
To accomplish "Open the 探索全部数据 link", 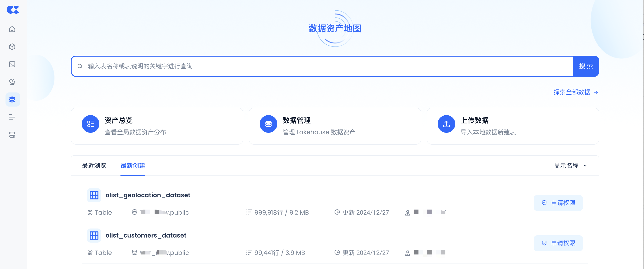I will [576, 92].
